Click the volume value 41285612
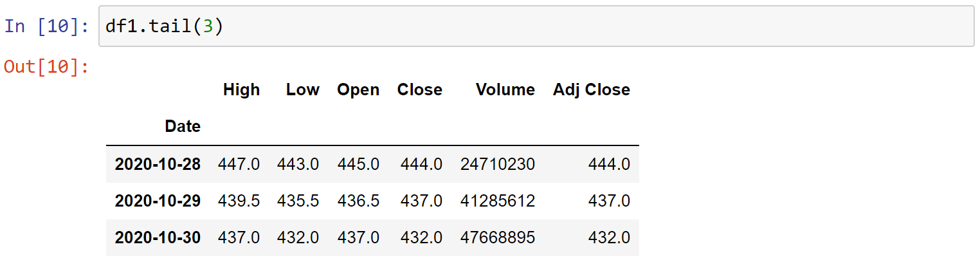Viewport: 980px width, 269px height. point(497,201)
